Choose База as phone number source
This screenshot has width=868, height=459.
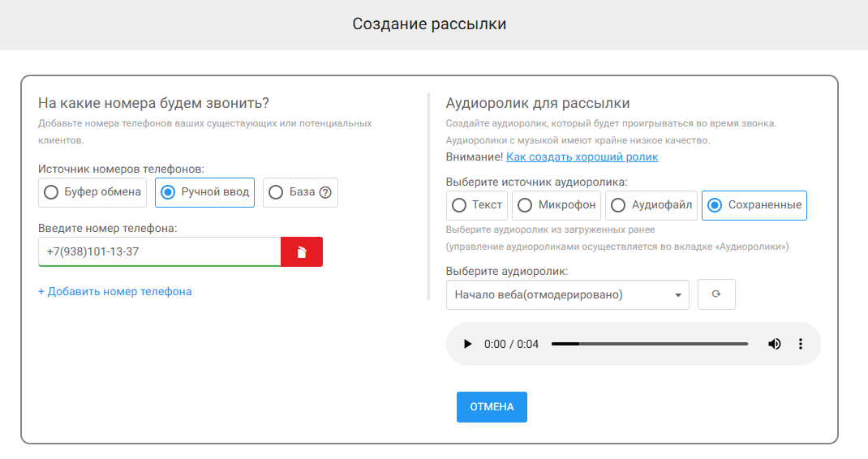[x=300, y=192]
